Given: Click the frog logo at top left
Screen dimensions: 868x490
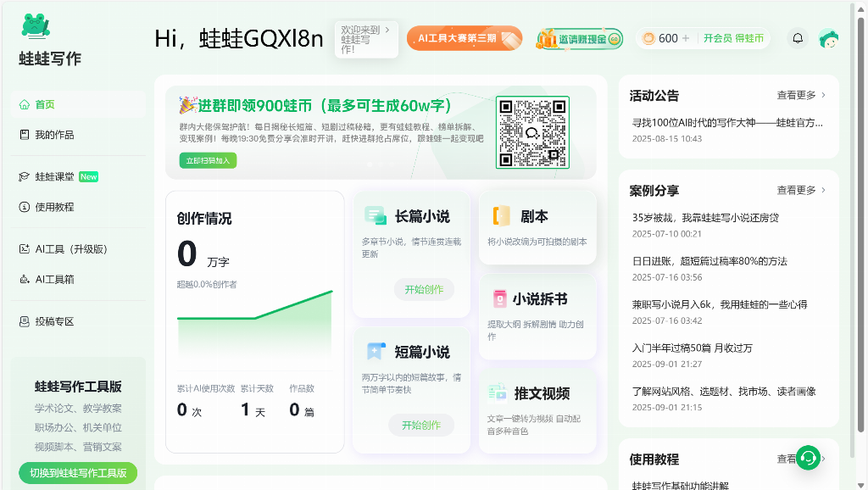Looking at the screenshot, I should 36,26.
